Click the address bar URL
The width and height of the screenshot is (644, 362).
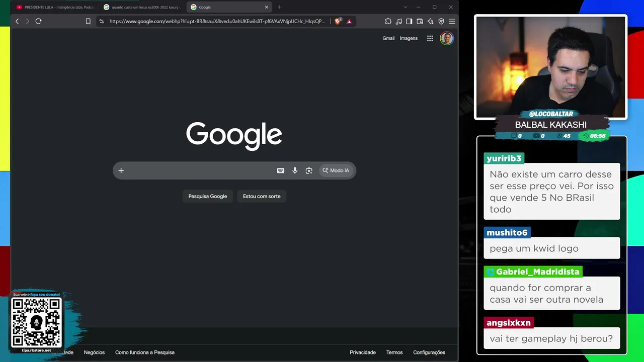217,21
